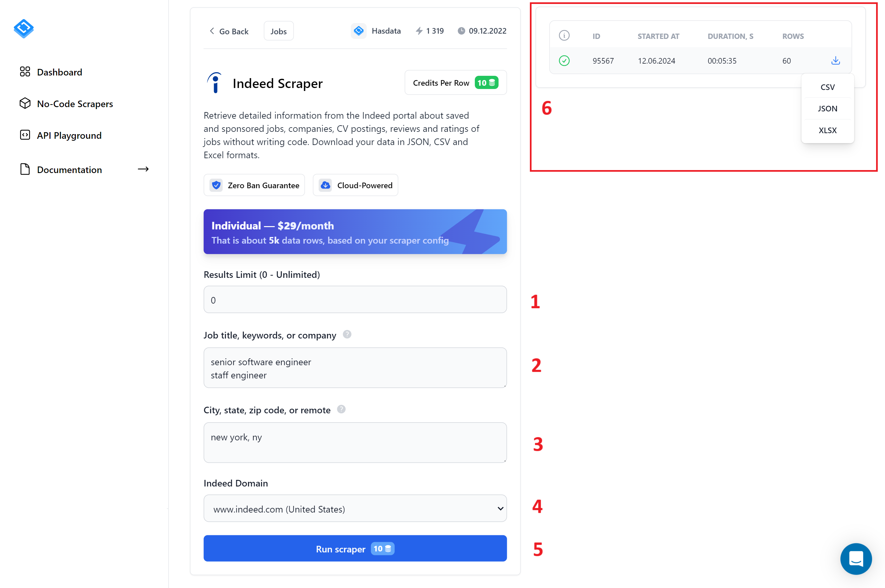This screenshot has width=885, height=588.
Task: Click the No-Code Scrapers sidebar link
Action: pyautogui.click(x=74, y=104)
